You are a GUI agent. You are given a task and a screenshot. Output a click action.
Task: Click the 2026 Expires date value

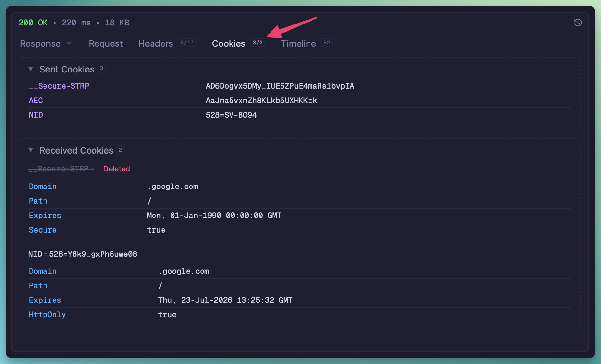point(225,300)
